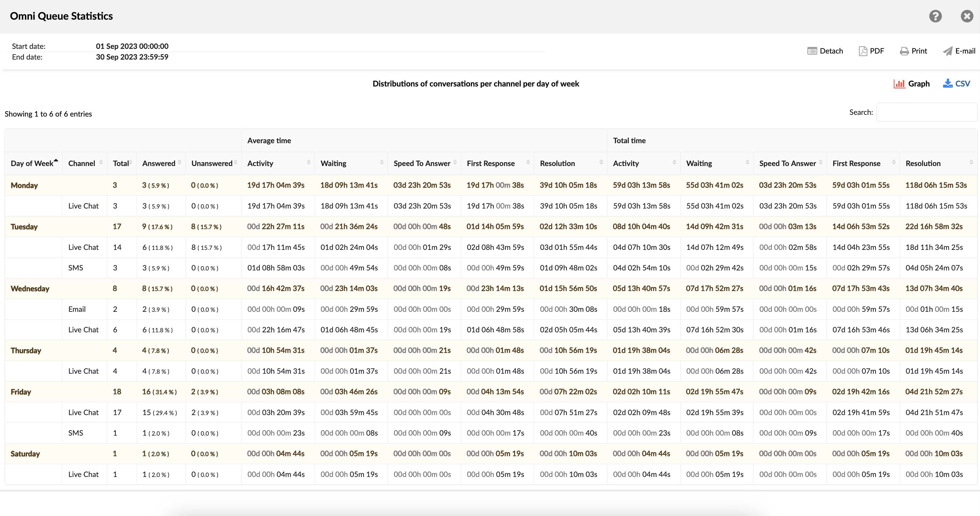Click Email row first response 00d 00h 29m 59s
The width and height of the screenshot is (980, 516).
[495, 309]
